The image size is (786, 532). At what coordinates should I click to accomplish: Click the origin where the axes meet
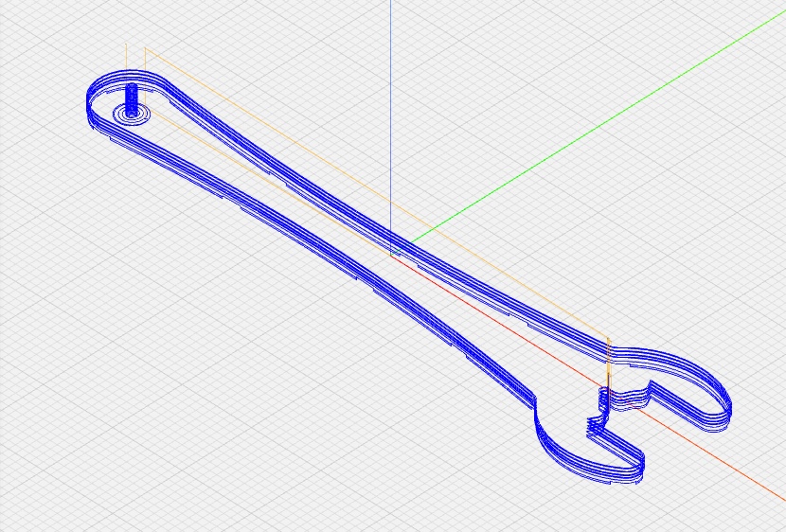pos(391,256)
